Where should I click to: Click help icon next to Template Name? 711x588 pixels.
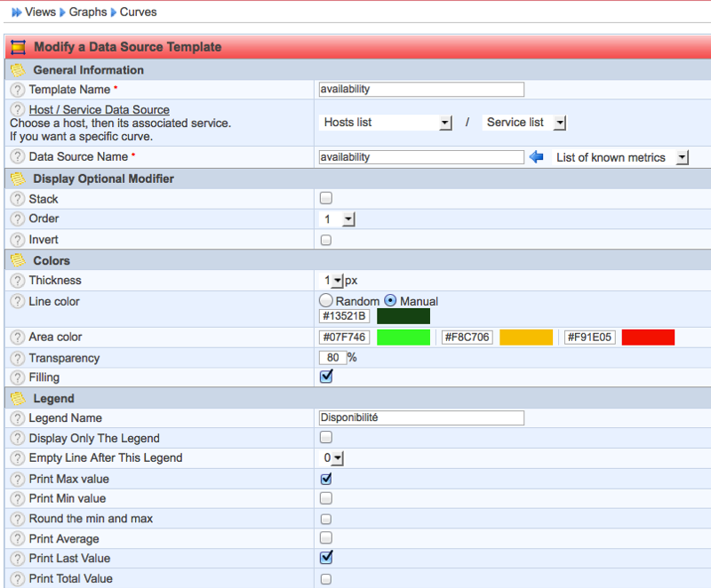pyautogui.click(x=17, y=90)
